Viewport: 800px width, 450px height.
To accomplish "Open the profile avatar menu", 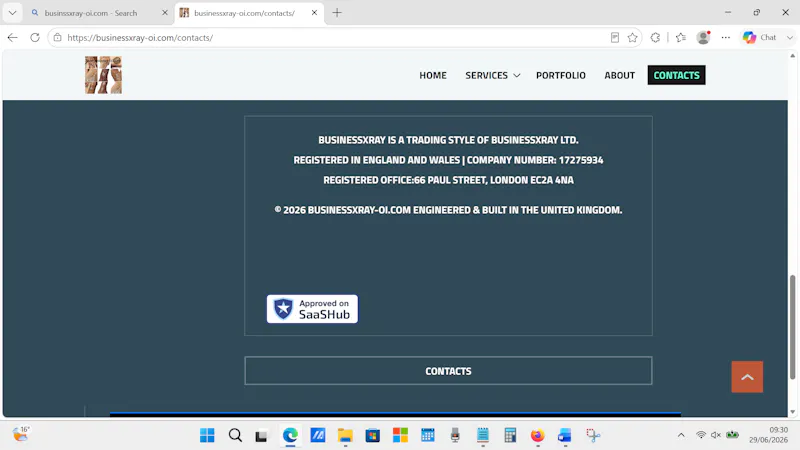I will 704,37.
